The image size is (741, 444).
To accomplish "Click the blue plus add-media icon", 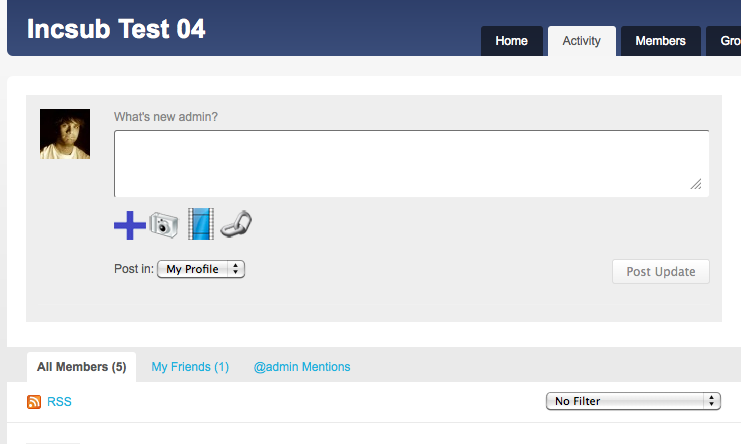I will click(x=129, y=225).
